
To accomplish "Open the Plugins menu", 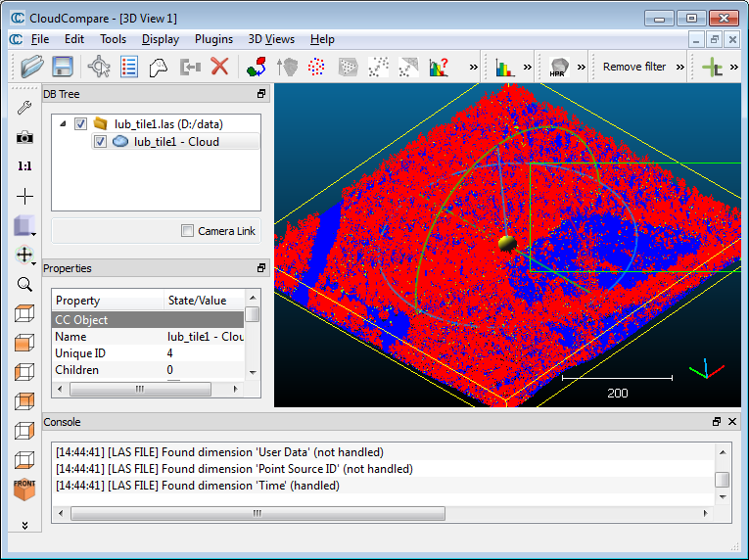I will [213, 39].
